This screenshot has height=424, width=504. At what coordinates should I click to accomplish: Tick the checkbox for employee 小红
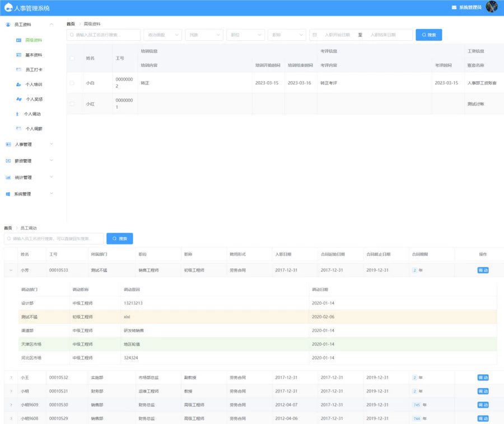point(72,104)
